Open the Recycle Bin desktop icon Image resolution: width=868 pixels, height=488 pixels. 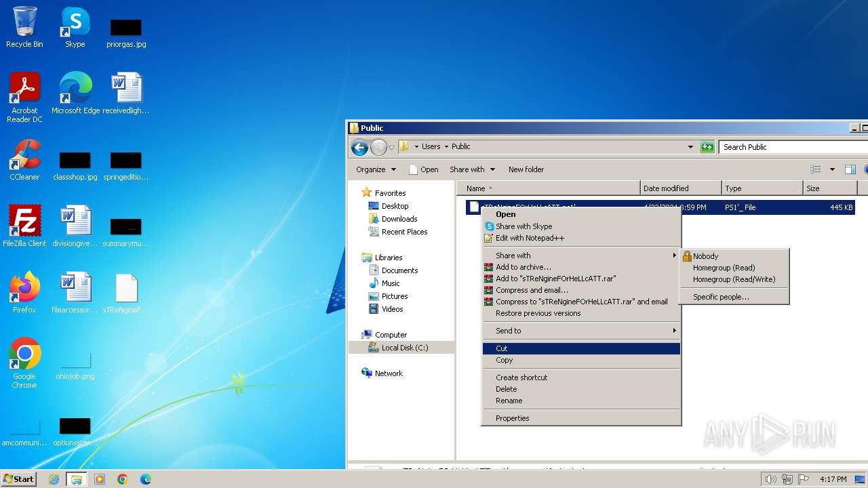tap(24, 27)
